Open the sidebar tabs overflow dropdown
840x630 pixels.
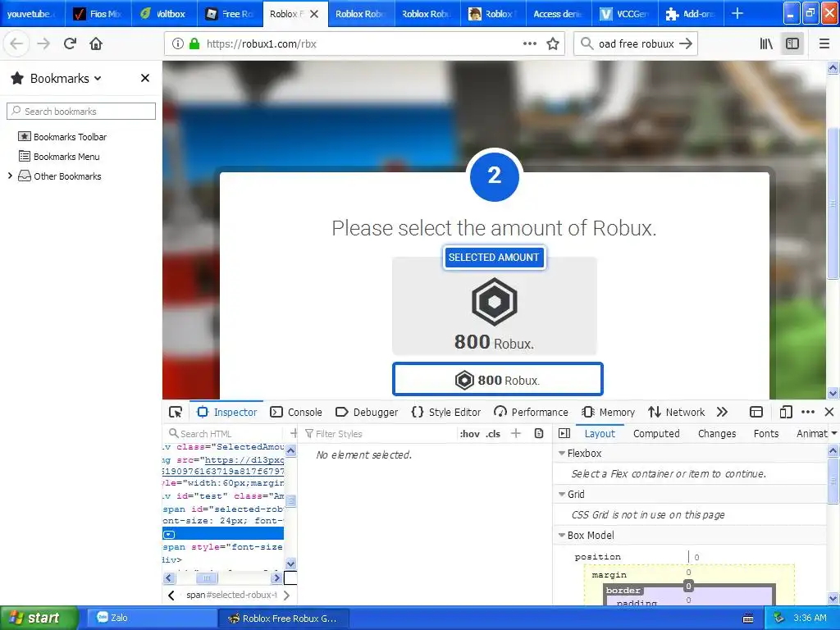pos(834,433)
